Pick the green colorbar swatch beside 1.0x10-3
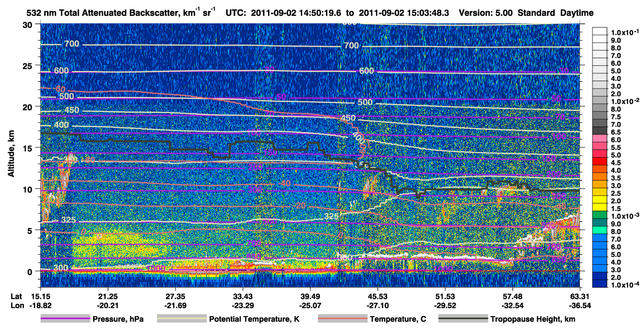The image size is (644, 330). tap(600, 215)
